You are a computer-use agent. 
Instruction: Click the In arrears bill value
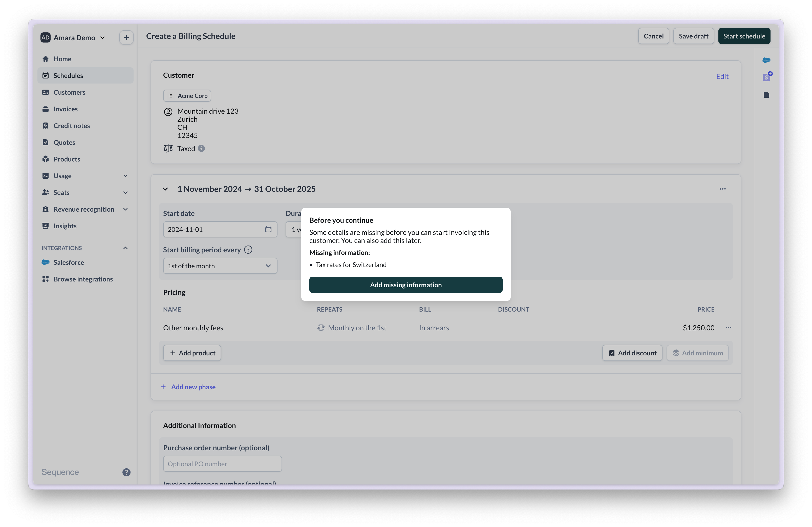(434, 328)
